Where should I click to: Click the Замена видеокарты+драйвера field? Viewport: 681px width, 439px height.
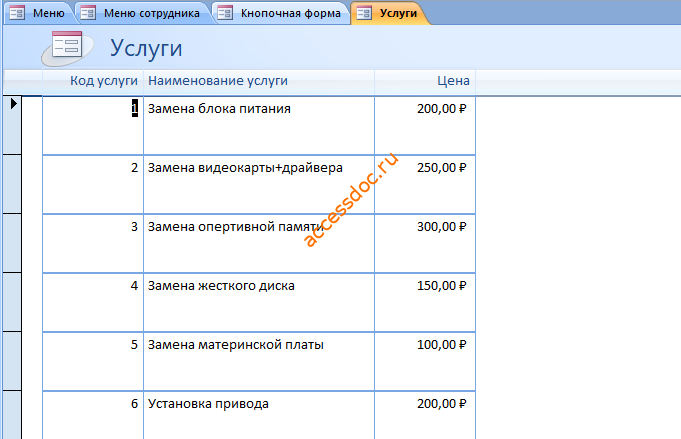tap(259, 184)
